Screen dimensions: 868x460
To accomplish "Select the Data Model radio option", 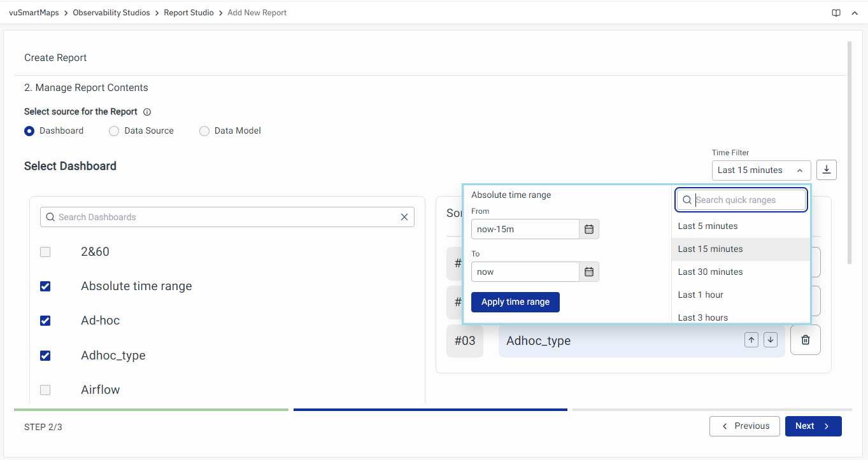I will (x=204, y=131).
